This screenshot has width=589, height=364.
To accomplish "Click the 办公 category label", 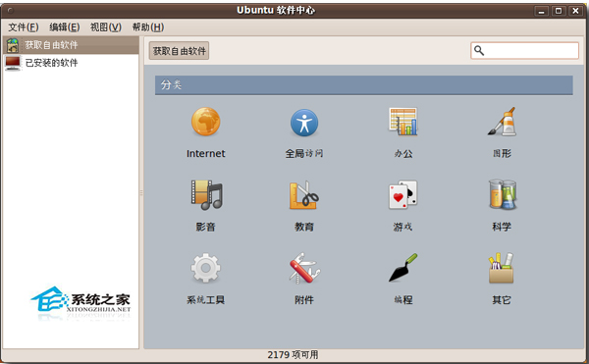I will pos(403,153).
